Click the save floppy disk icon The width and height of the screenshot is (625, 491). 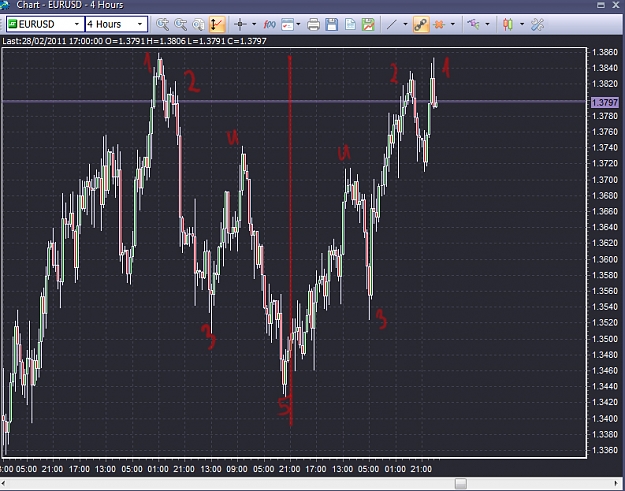(332, 24)
